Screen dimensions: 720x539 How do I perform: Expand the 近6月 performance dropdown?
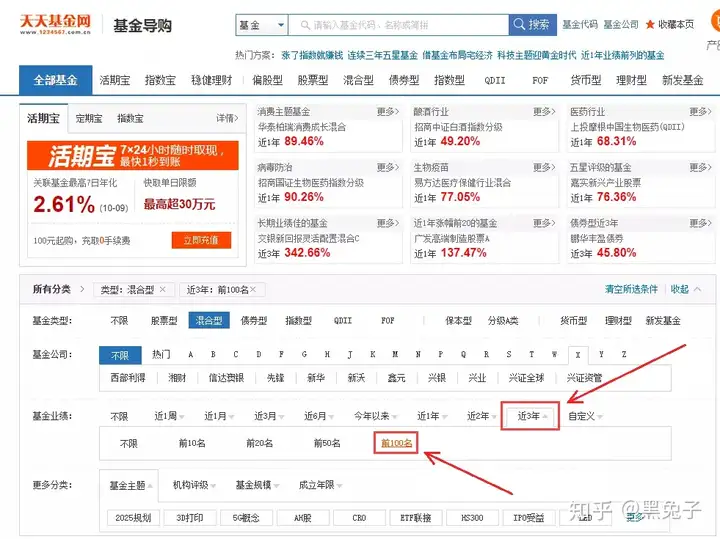(319, 416)
